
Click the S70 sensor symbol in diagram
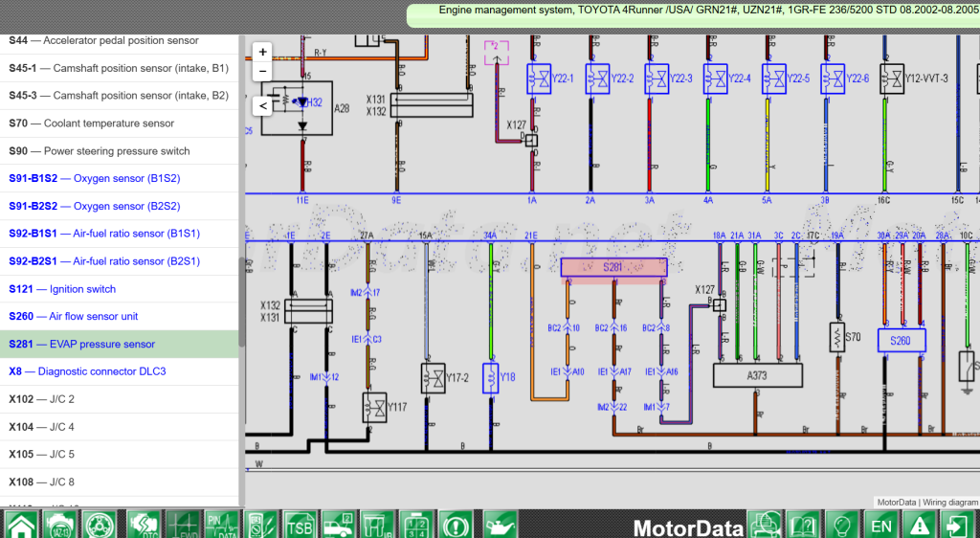(x=837, y=337)
